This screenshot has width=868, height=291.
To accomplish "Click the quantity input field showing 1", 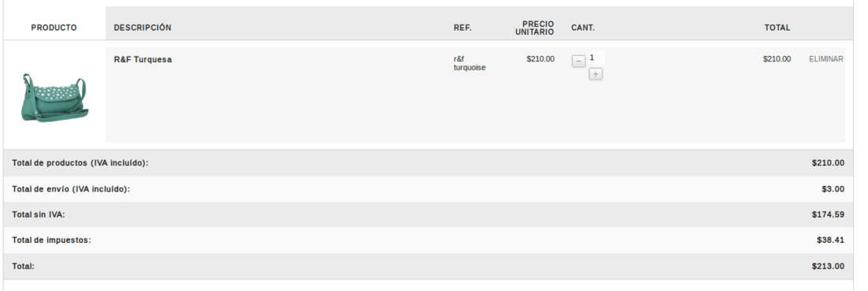I will pyautogui.click(x=596, y=58).
